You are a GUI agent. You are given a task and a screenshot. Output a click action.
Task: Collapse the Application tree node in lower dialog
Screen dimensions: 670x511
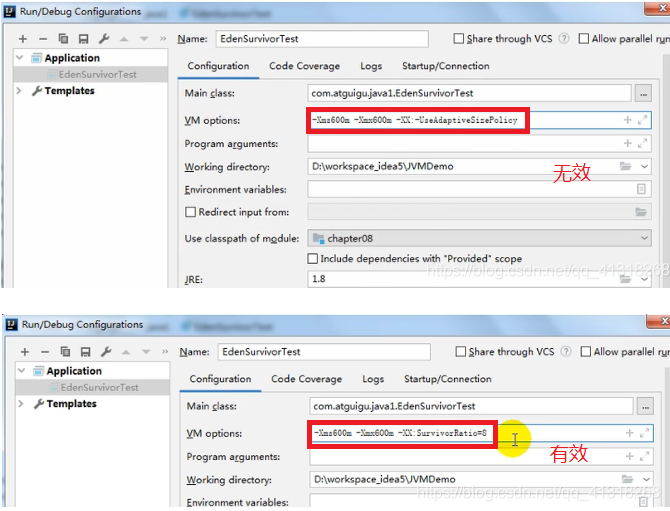21,370
